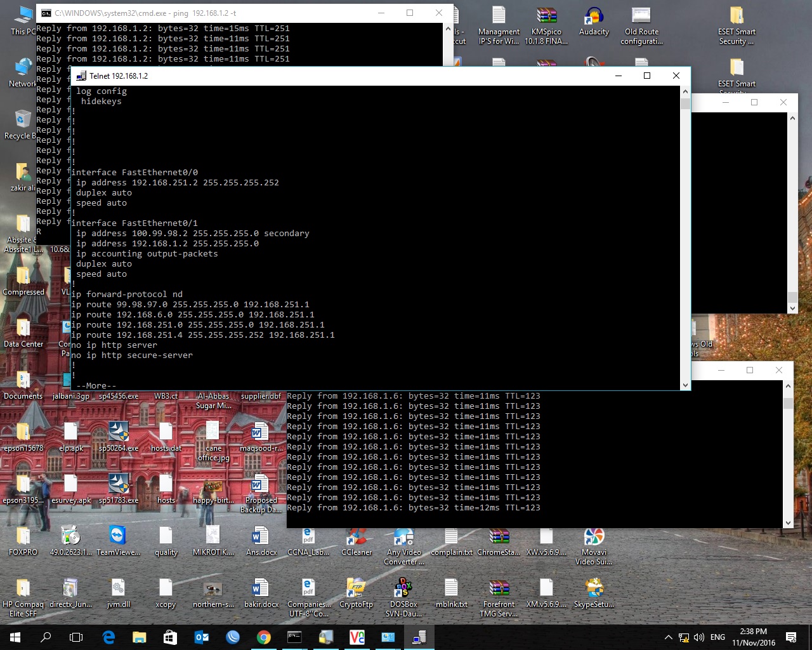
Task: Click the Telnet window scrollbar down arrow
Action: pyautogui.click(x=685, y=385)
